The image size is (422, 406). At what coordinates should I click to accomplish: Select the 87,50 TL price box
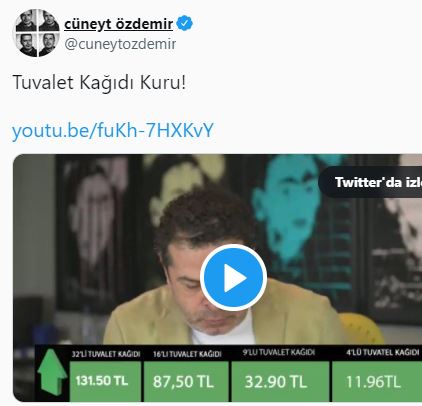tap(186, 381)
